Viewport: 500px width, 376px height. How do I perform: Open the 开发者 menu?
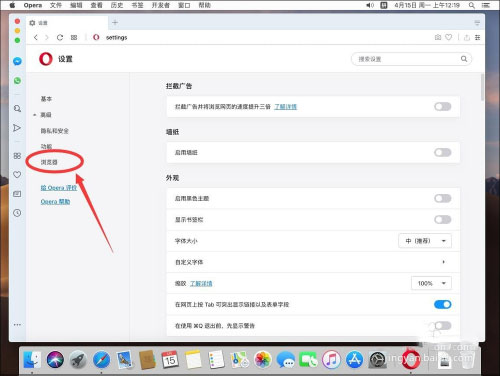click(x=161, y=5)
